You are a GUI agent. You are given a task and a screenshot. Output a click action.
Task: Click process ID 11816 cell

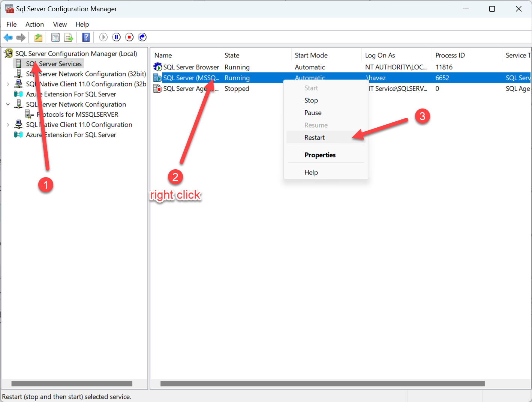pyautogui.click(x=444, y=67)
